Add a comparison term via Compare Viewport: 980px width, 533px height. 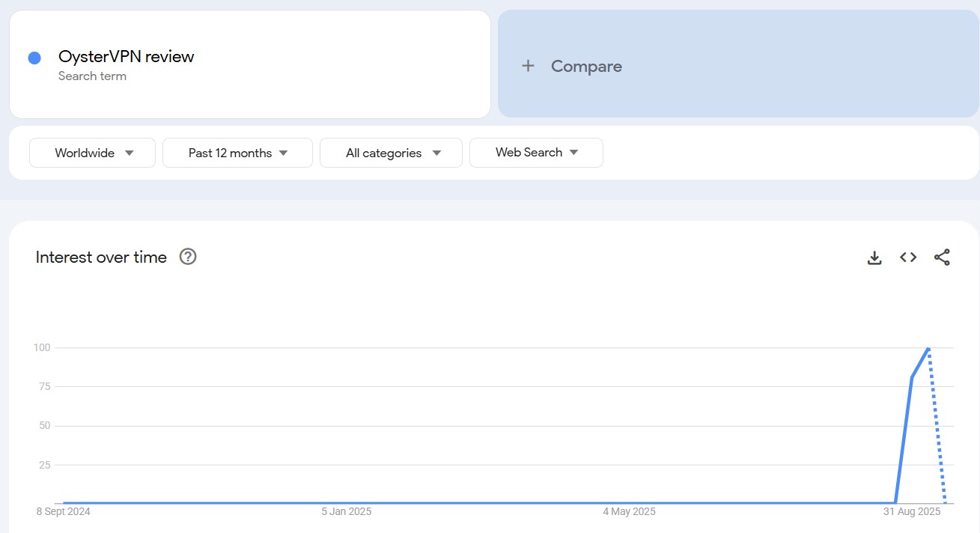(x=738, y=64)
